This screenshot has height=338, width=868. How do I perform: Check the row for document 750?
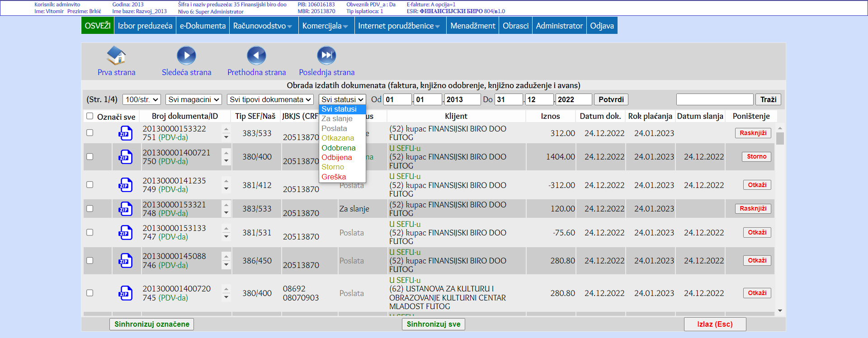[90, 156]
